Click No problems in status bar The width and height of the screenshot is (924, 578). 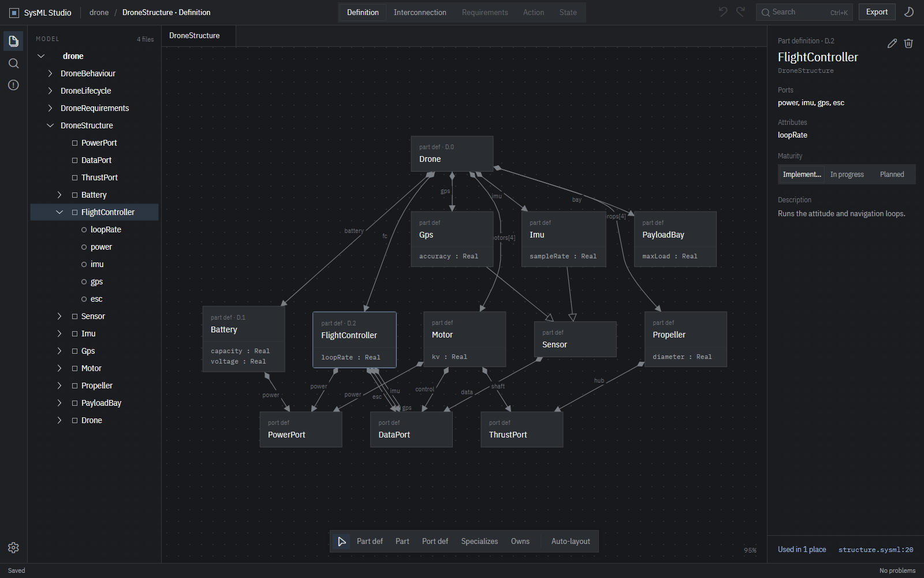pos(897,570)
